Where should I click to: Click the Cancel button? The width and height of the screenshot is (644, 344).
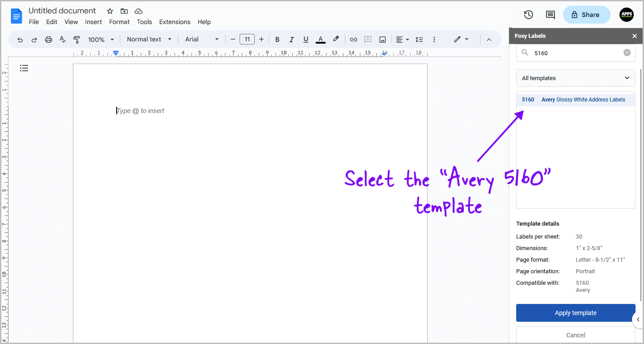576,335
